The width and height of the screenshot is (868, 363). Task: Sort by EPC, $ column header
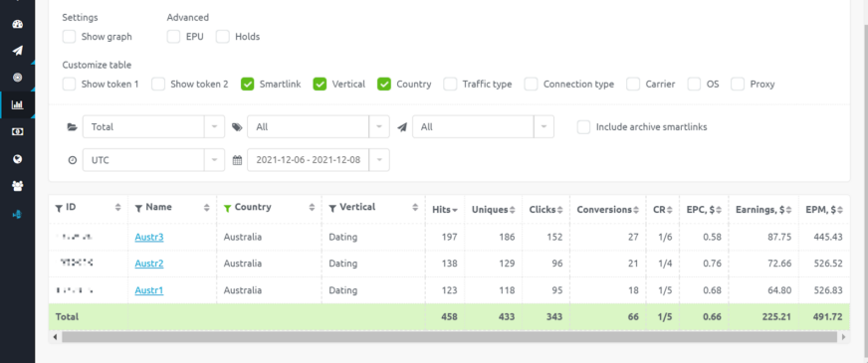(x=704, y=210)
